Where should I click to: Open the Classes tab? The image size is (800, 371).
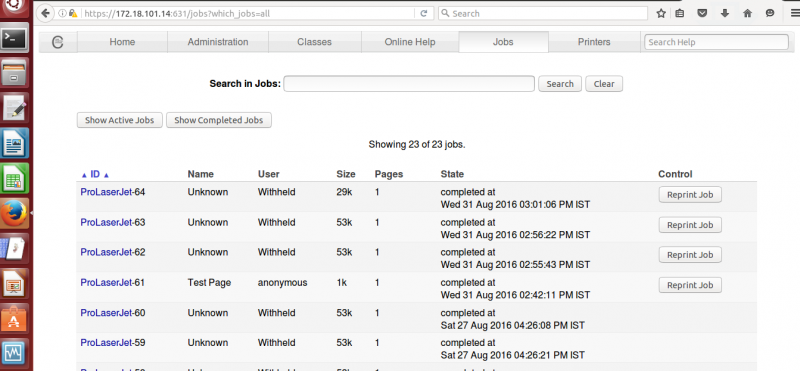(314, 42)
